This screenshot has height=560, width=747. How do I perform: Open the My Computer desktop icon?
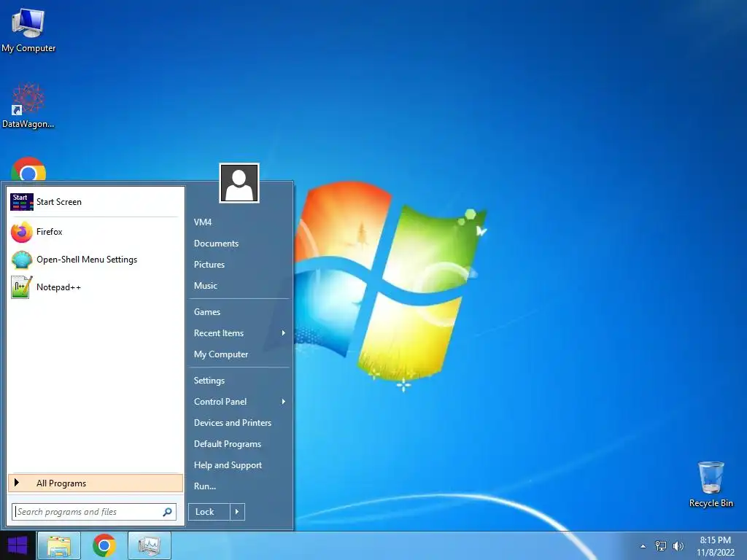pyautogui.click(x=28, y=29)
